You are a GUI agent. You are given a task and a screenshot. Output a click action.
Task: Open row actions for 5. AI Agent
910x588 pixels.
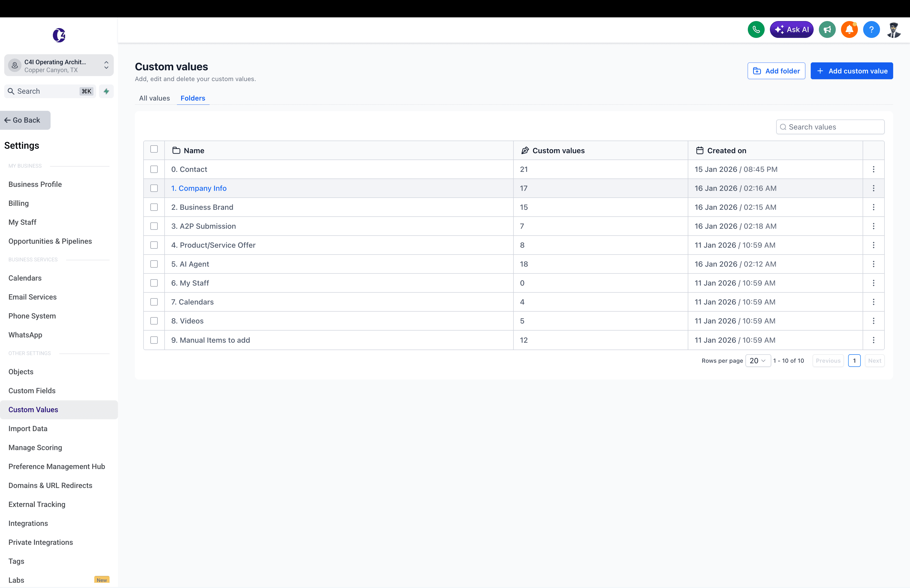(873, 264)
